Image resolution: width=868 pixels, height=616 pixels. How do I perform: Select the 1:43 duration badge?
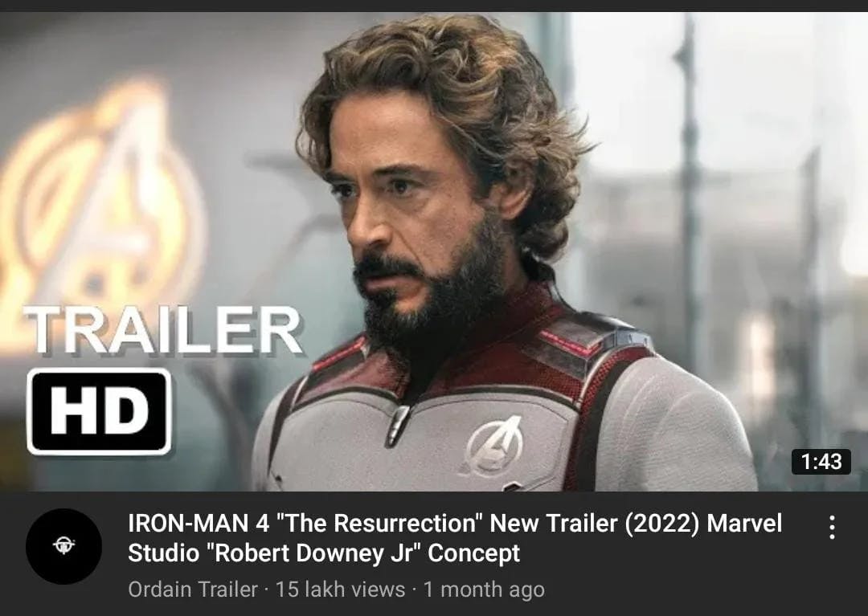821,462
